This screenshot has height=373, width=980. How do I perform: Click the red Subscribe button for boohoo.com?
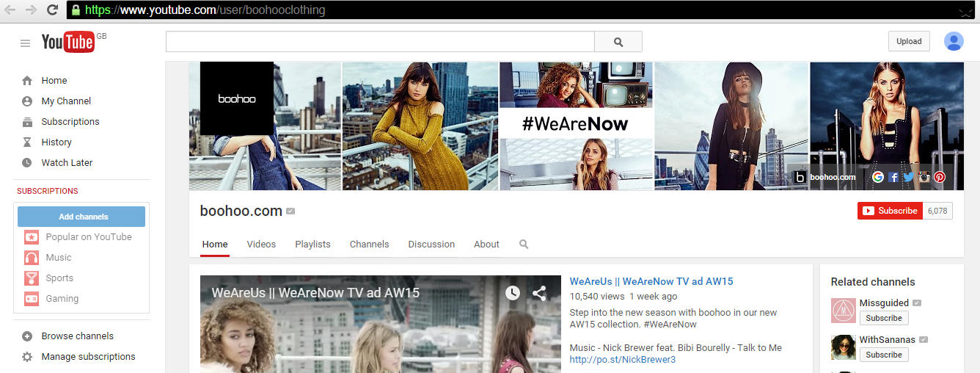890,211
